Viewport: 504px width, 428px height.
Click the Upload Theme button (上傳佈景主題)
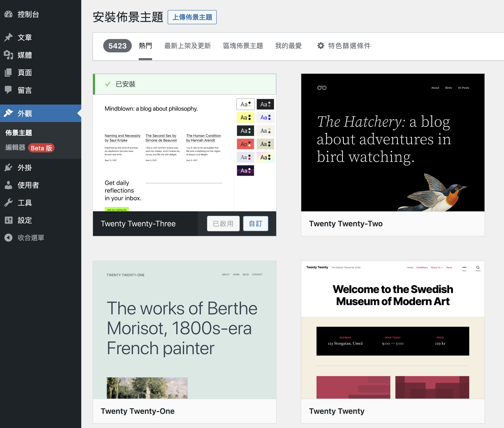point(192,17)
